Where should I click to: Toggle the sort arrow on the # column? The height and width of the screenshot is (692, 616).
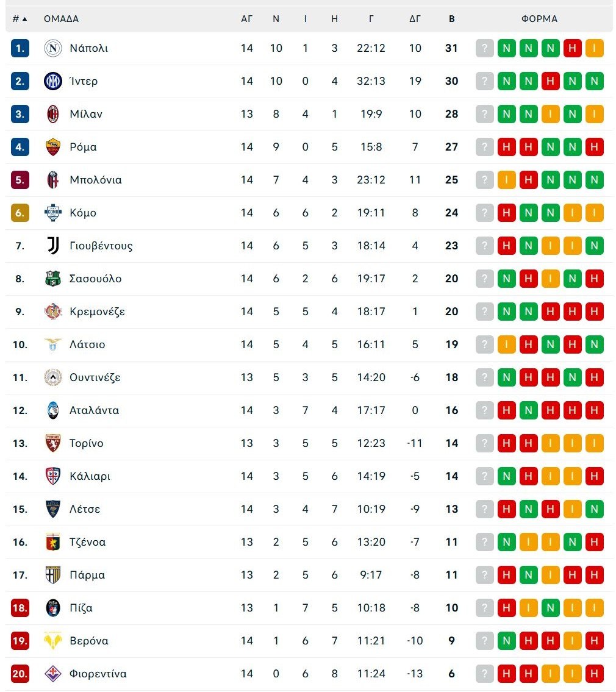19,19
